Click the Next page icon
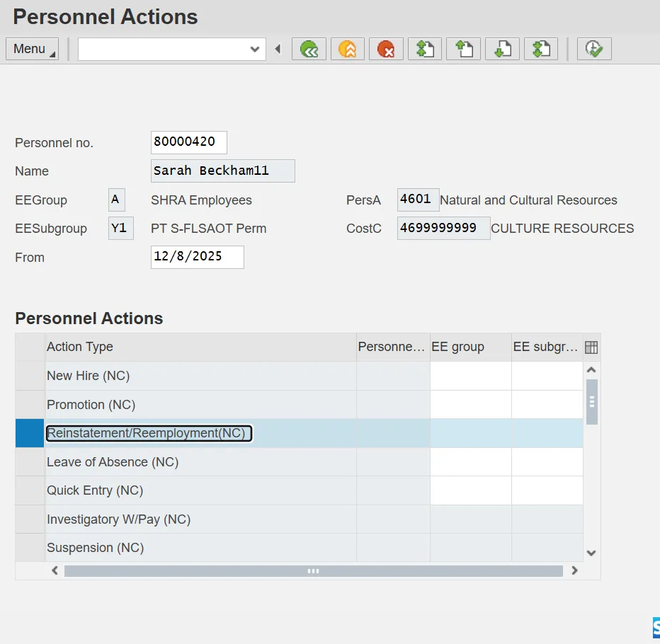 coord(502,49)
